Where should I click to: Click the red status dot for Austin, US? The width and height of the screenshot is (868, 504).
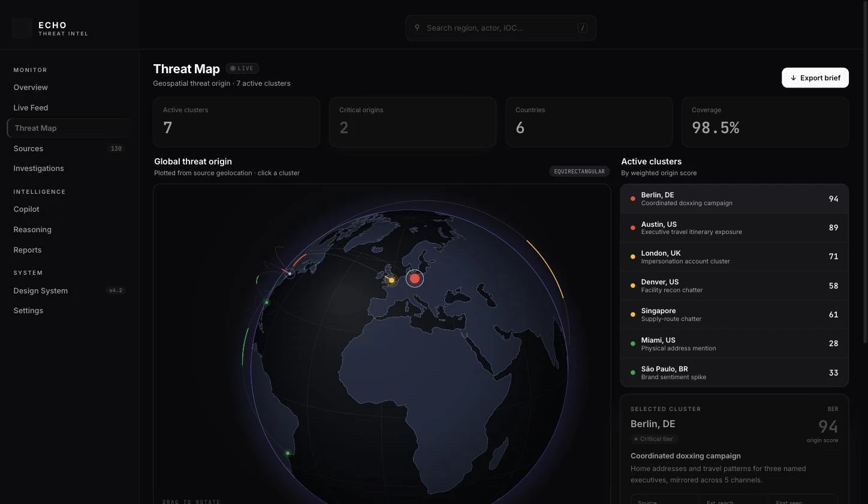coord(632,228)
